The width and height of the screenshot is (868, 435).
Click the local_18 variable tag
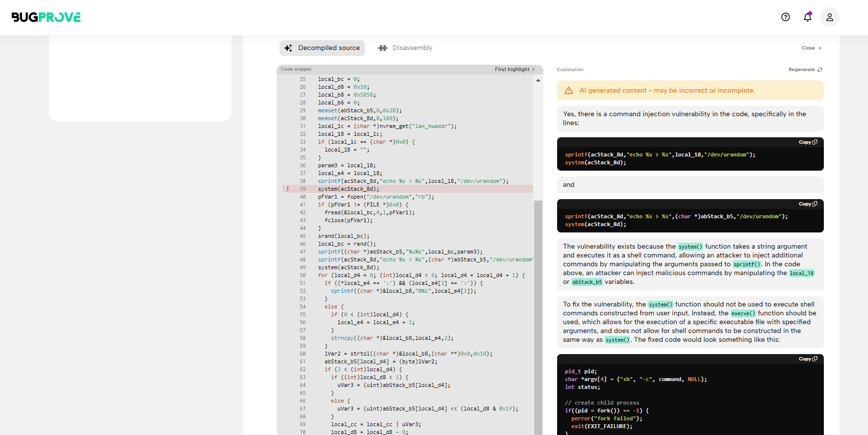[801, 273]
